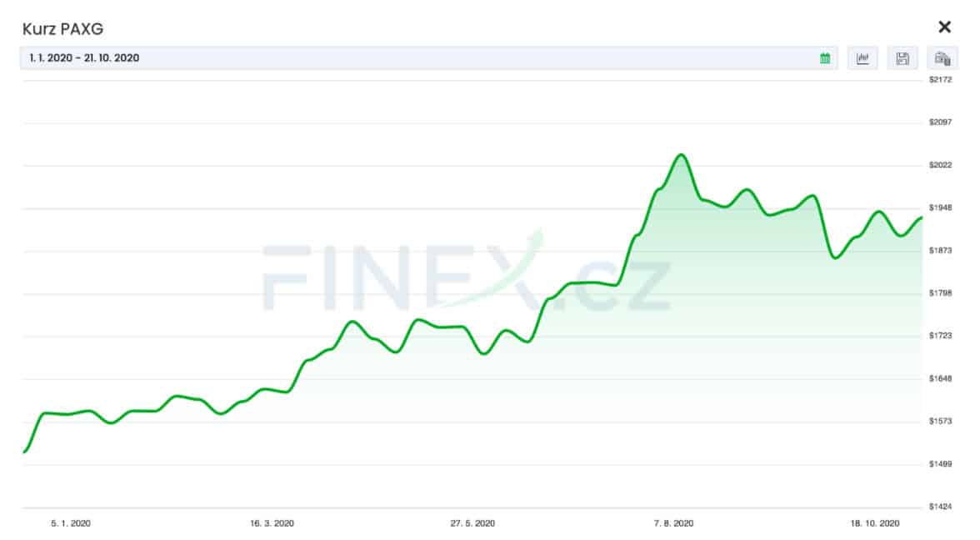Select the 7. 8. 2020 x-axis date label
Viewport: 980px width, 540px height.
coord(673,523)
